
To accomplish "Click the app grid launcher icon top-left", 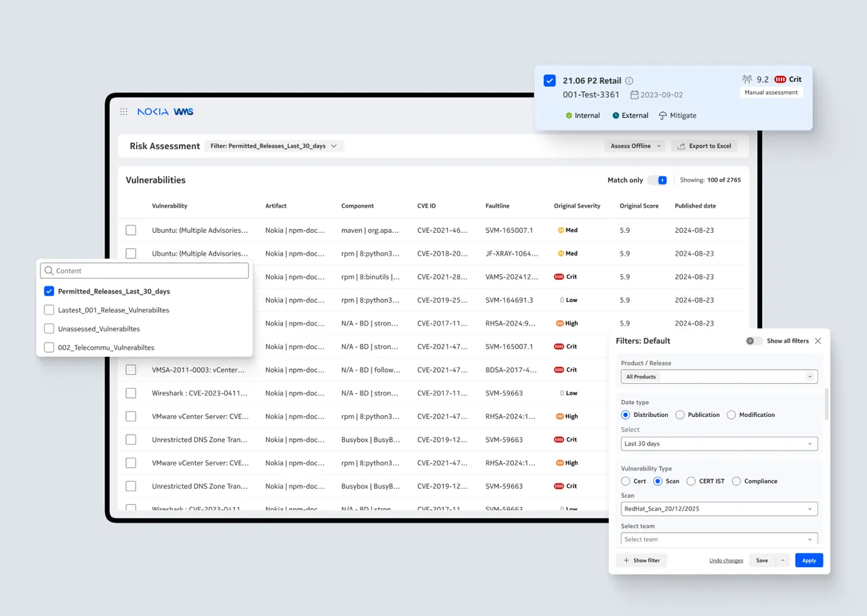I will pos(124,112).
